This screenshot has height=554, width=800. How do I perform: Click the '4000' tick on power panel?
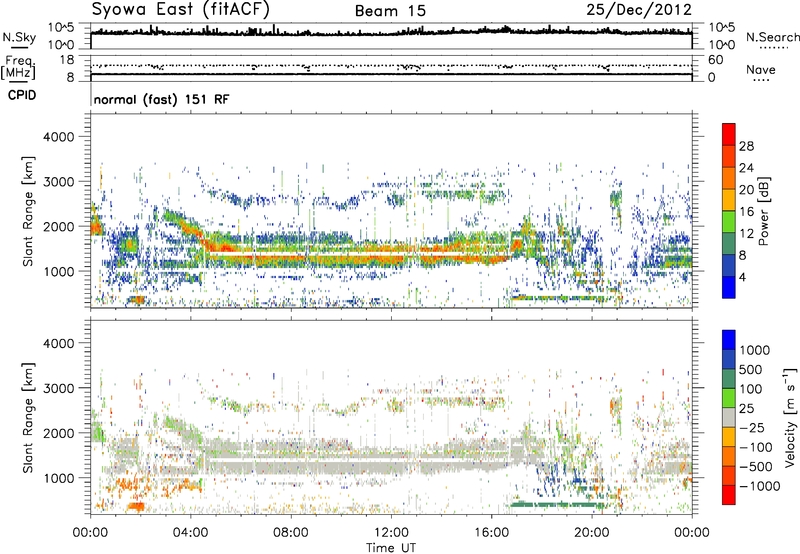(59, 137)
